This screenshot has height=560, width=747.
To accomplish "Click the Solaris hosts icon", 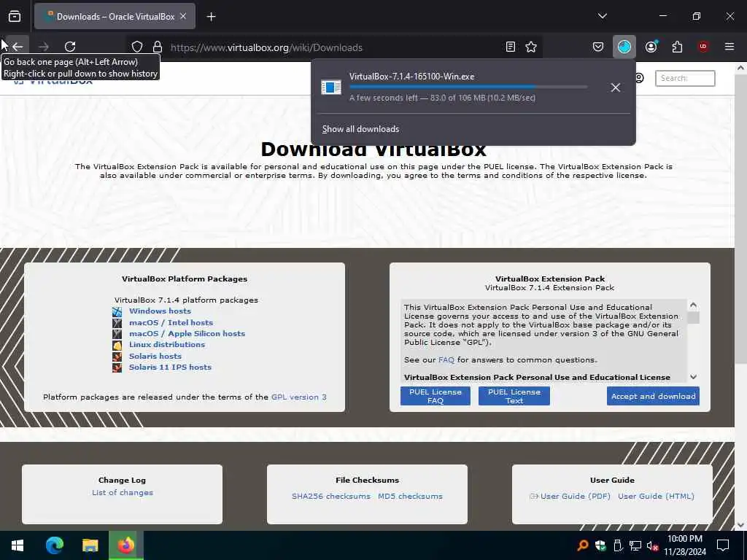I will pyautogui.click(x=117, y=357).
